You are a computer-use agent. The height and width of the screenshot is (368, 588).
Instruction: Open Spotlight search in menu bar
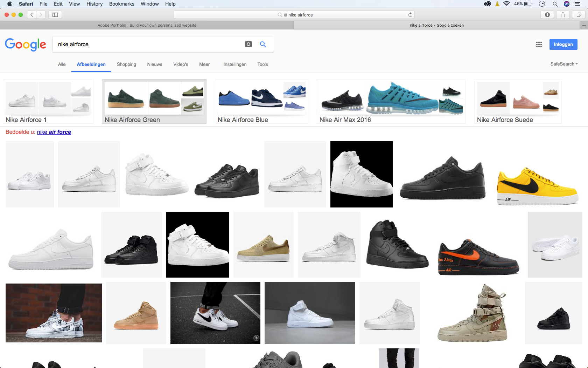pos(555,4)
